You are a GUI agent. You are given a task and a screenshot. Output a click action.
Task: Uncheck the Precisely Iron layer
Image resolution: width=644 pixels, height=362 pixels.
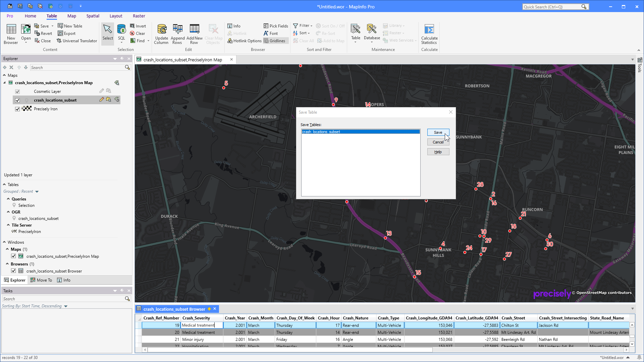(17, 109)
